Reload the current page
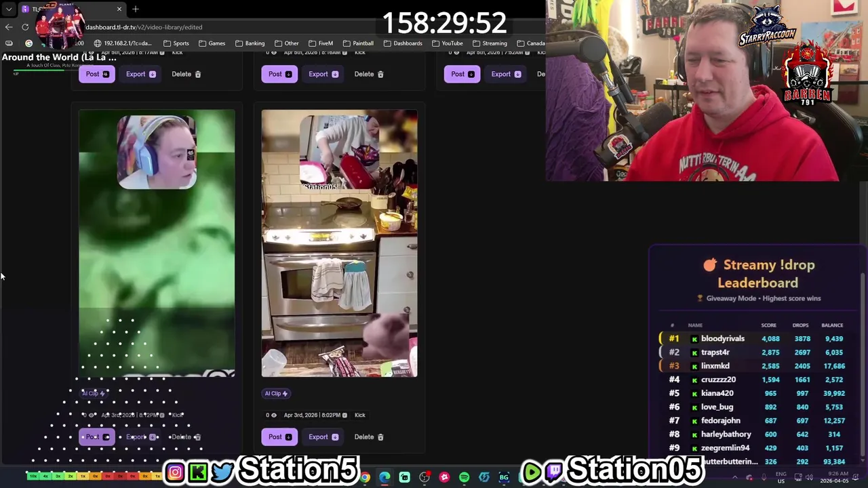 coord(25,27)
